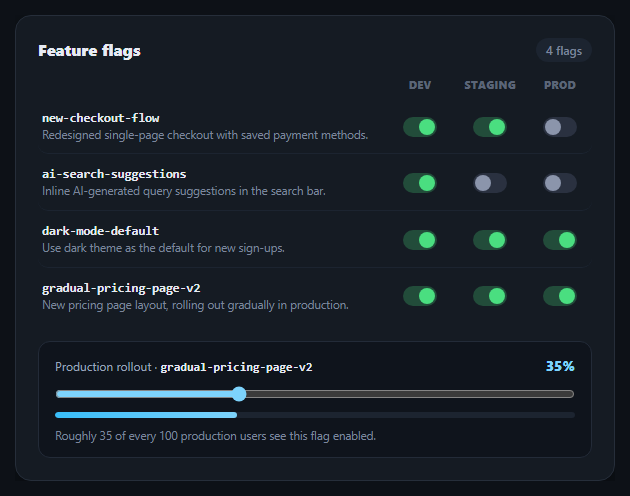Toggle gradual-pricing-page-v2 STAGING switch
This screenshot has height=496, width=630.
coord(489,296)
